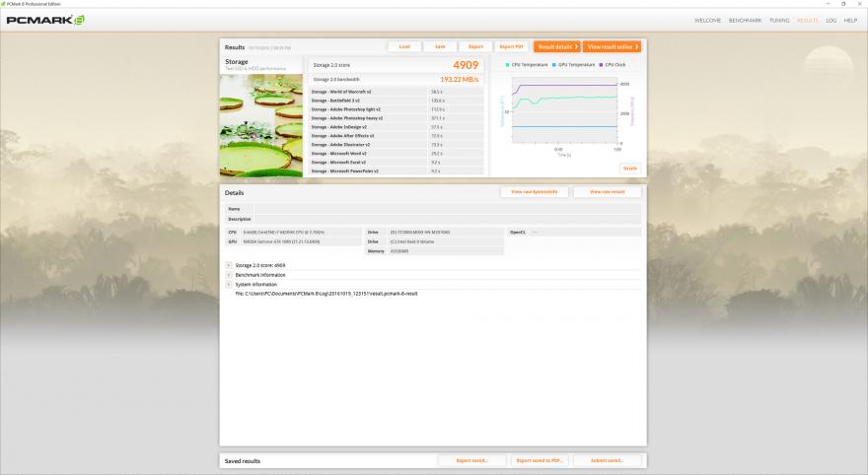Click the PCMark 8 logo
Image resolution: width=868 pixels, height=475 pixels.
tap(45, 20)
